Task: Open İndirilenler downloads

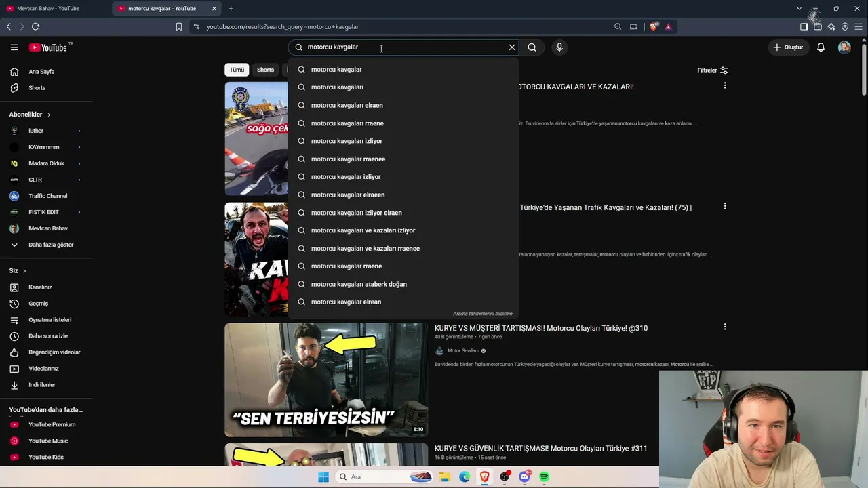Action: pyautogui.click(x=46, y=385)
